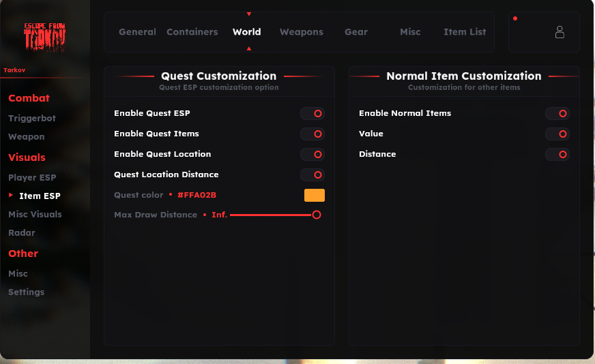The width and height of the screenshot is (595, 364).
Task: Toggle Enable Normal Items switch
Action: click(557, 114)
